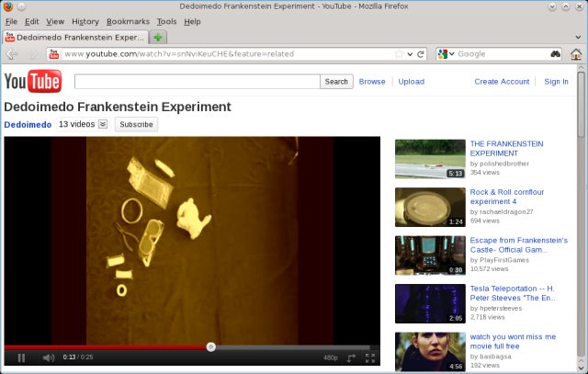
Task: Open the 480p video quality menu
Action: click(329, 357)
